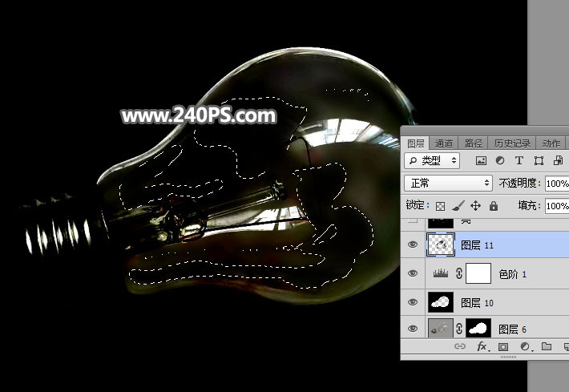Toggle lock position for the layer
Image resolution: width=569 pixels, height=392 pixels.
point(476,206)
